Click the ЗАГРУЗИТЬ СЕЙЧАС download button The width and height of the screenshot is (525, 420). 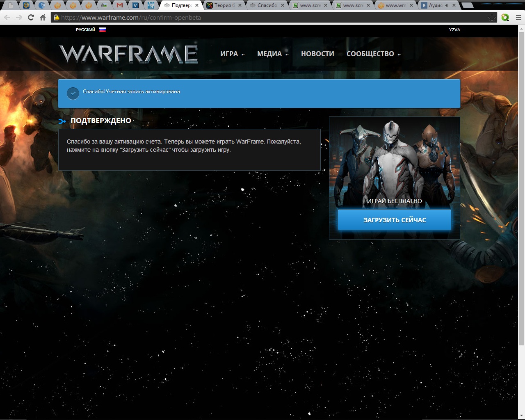[x=394, y=220]
